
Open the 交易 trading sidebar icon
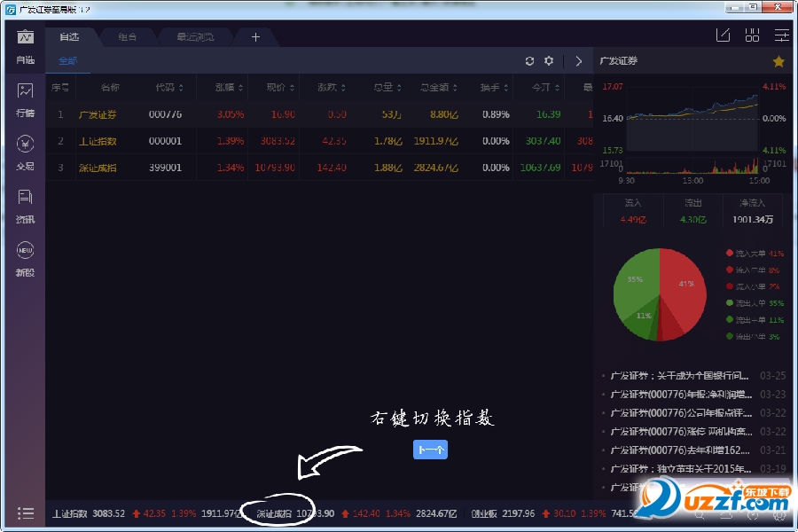click(x=25, y=153)
